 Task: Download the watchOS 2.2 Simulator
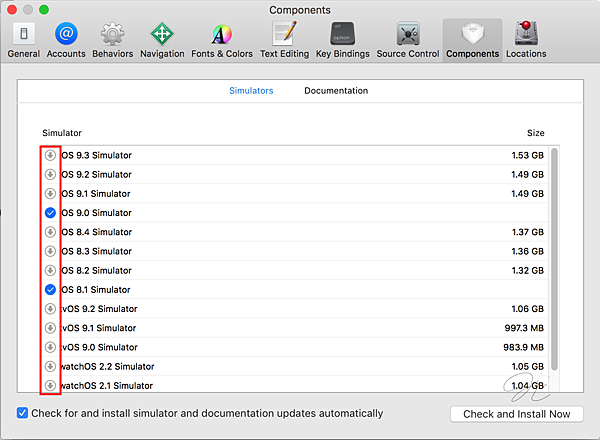(50, 366)
